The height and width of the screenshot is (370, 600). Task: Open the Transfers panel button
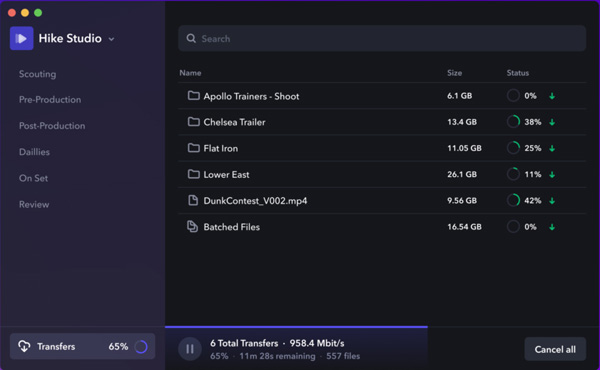(82, 346)
